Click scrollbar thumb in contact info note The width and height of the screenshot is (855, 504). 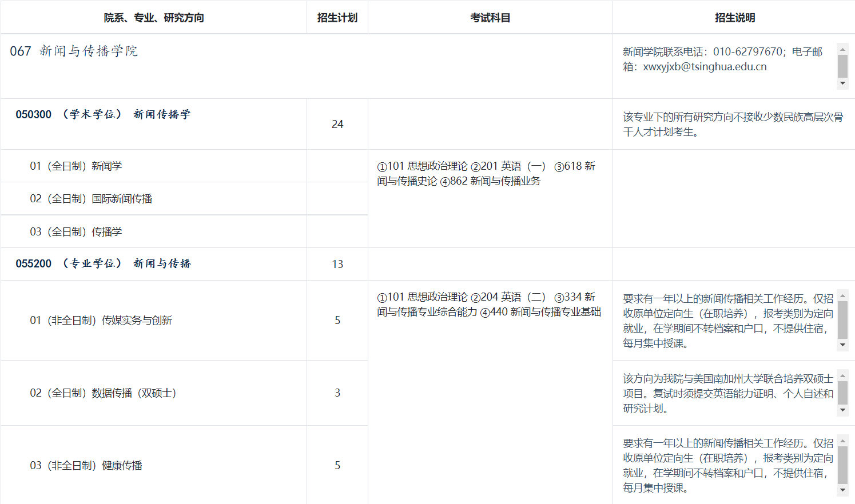click(x=842, y=66)
